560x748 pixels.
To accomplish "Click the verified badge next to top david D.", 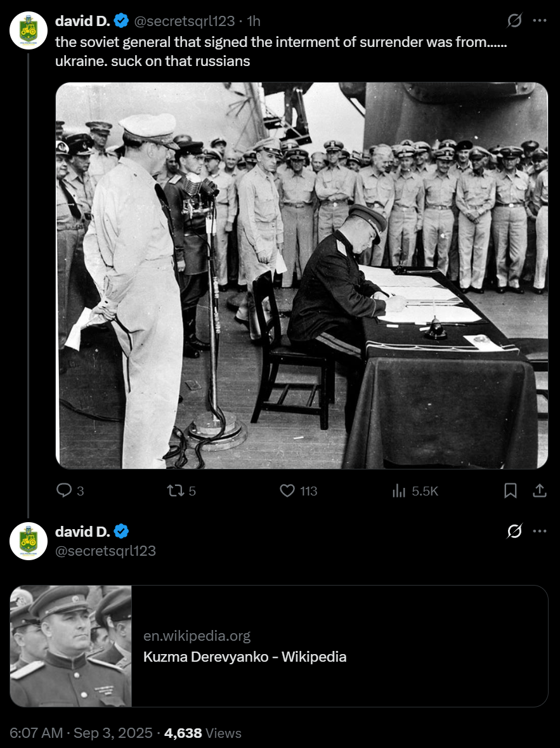I will 121,21.
